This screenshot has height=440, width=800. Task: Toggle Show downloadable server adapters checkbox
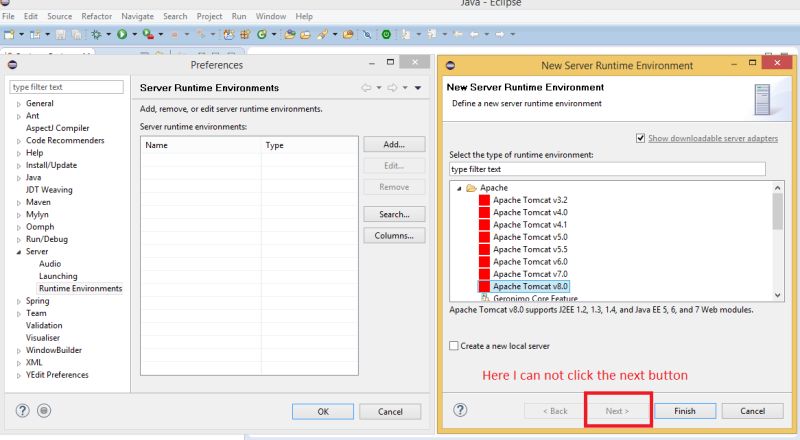coord(640,138)
